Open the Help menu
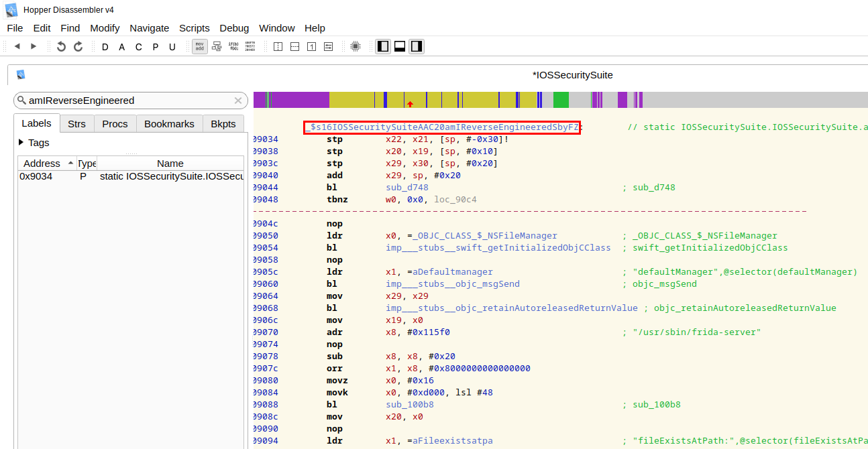This screenshot has height=449, width=868. tap(315, 27)
